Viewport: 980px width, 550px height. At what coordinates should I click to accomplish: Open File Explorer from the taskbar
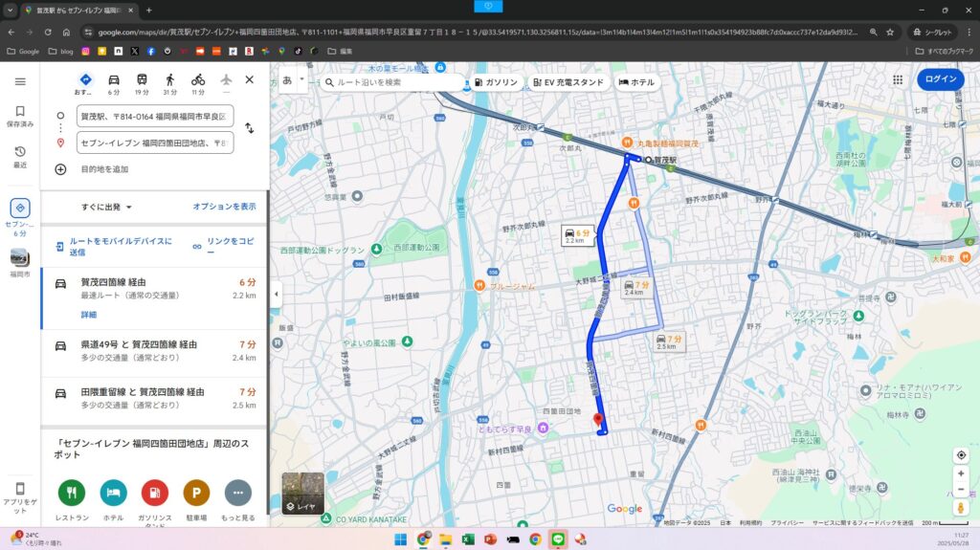[x=446, y=539]
